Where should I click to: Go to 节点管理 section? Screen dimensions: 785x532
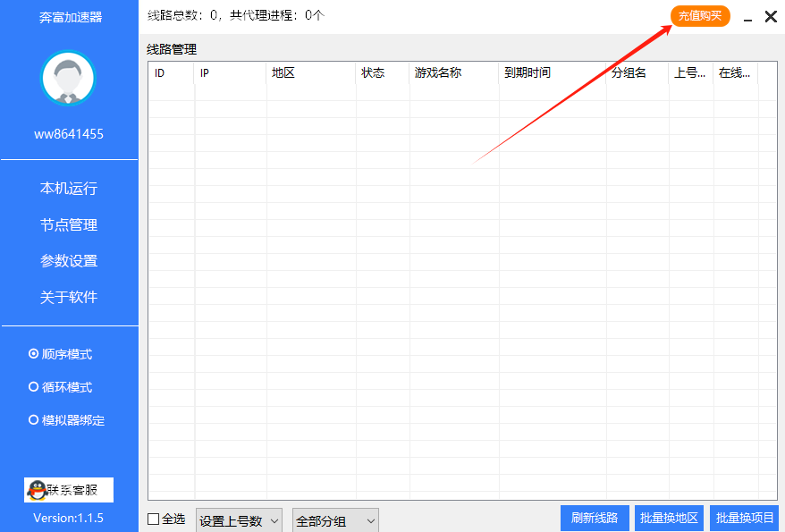(69, 224)
